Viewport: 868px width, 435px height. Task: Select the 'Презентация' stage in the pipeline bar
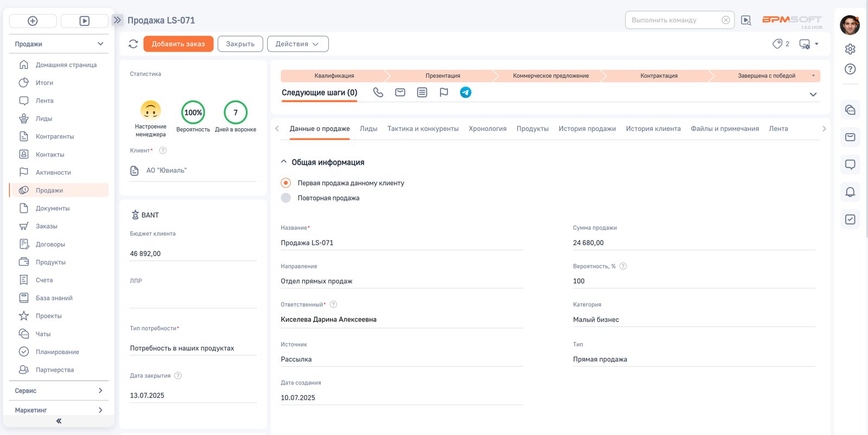[442, 76]
